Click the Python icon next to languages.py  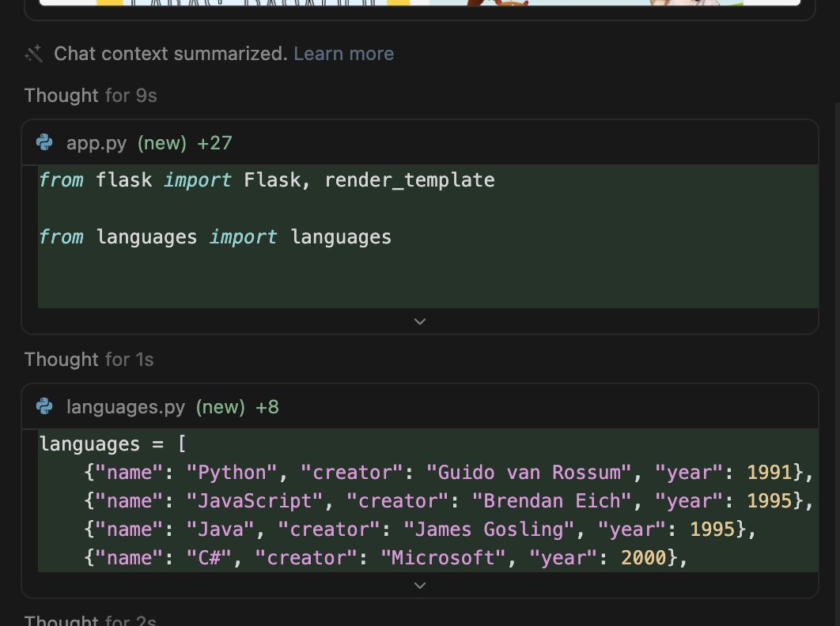pos(44,406)
